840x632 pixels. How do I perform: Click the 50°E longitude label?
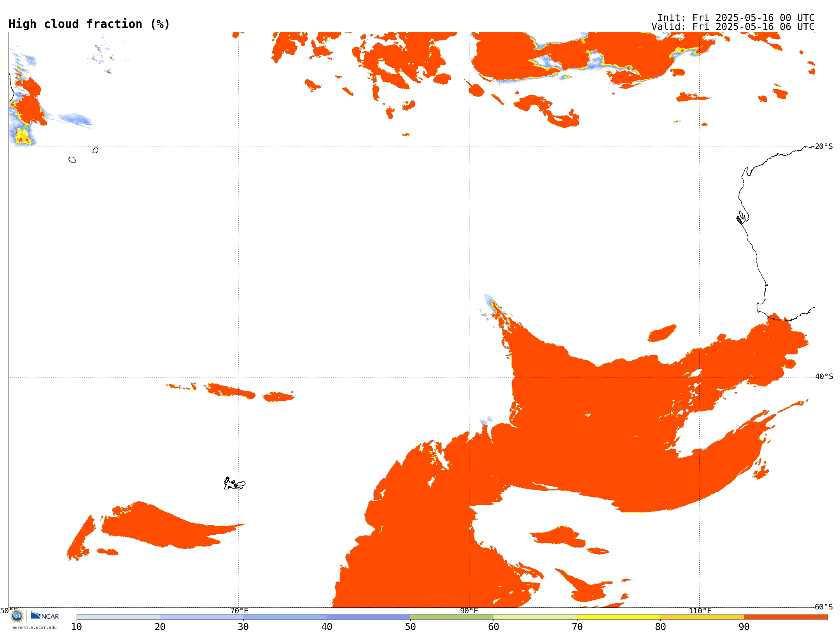click(x=9, y=611)
